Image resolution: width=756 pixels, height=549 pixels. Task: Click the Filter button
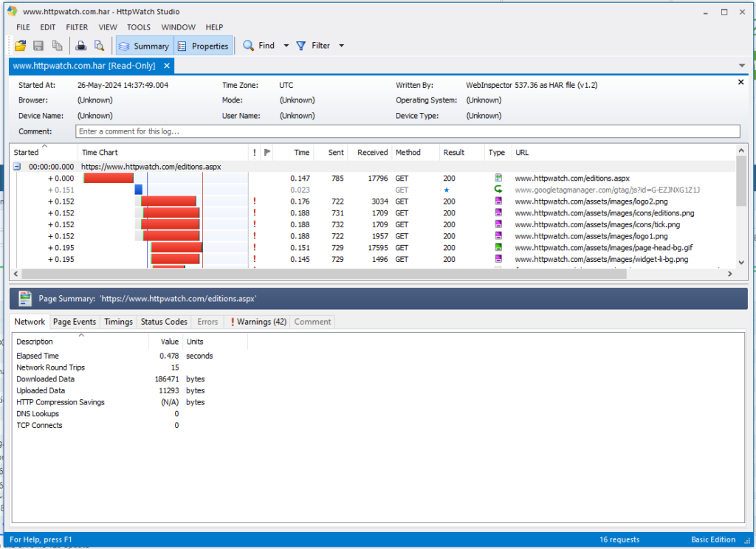[313, 45]
